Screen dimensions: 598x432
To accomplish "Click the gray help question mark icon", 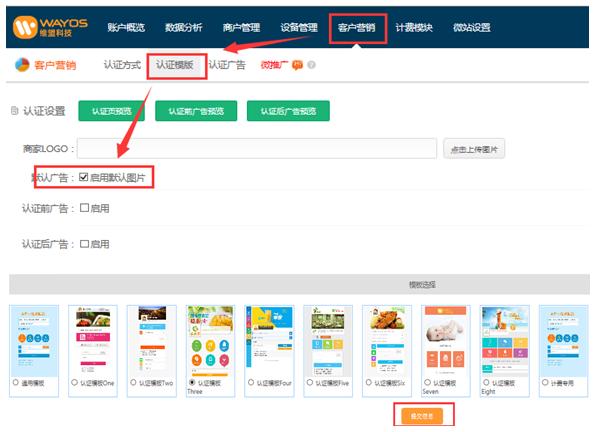I will (311, 65).
